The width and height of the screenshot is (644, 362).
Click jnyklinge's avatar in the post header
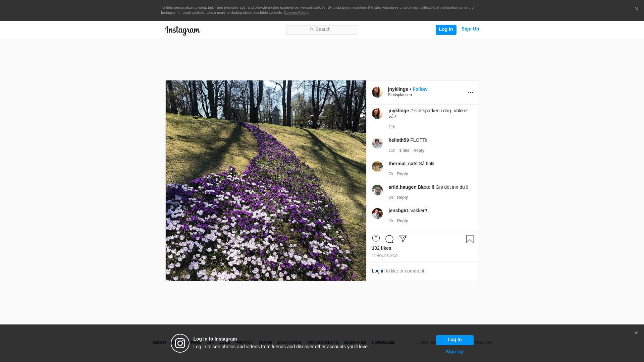(377, 92)
